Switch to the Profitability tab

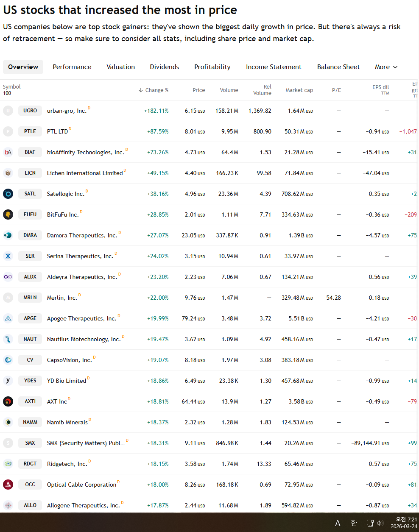click(212, 67)
